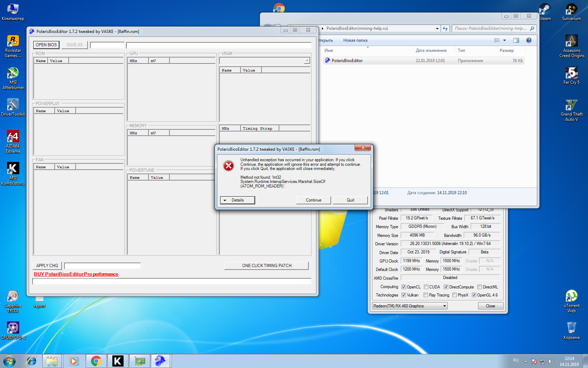This screenshot has width=588, height=368.
Task: Expand the Explorer address bar history dropdown
Action: 437,29
